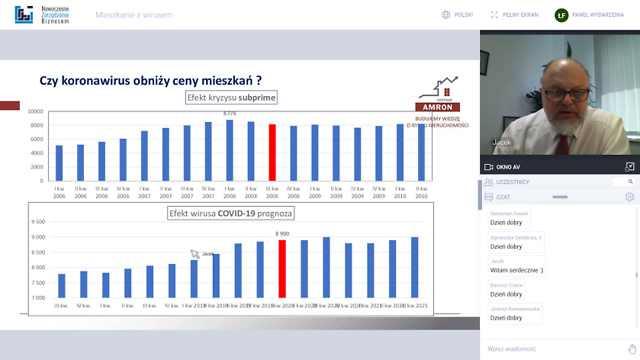Click the participants people icon
The image size is (640, 360).
[x=489, y=182]
